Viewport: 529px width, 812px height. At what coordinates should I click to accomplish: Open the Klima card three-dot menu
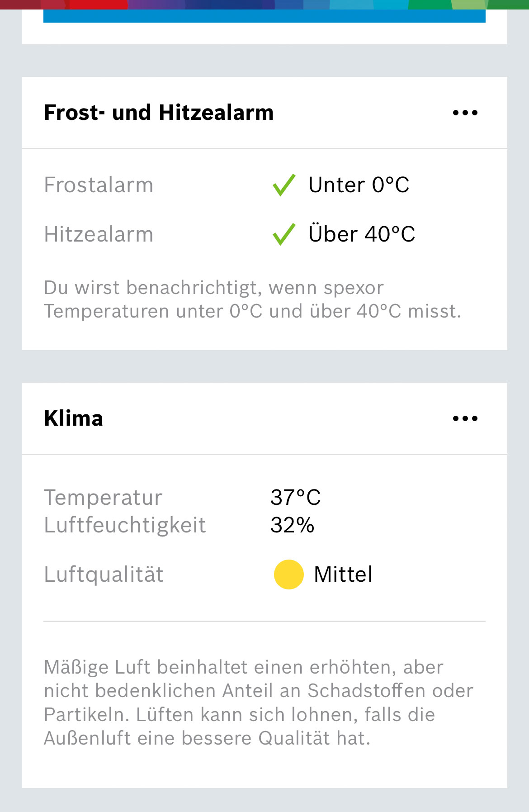point(465,418)
